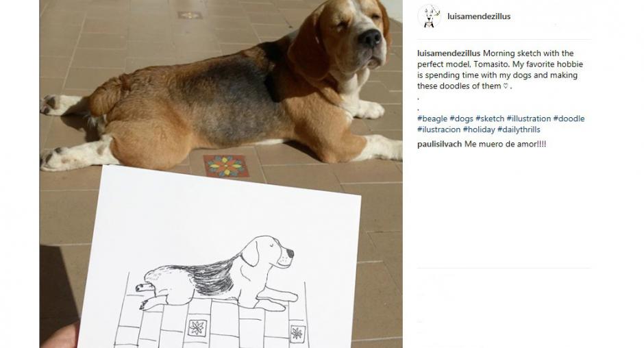Open the #doodle hashtag
The height and width of the screenshot is (348, 644).
point(569,119)
